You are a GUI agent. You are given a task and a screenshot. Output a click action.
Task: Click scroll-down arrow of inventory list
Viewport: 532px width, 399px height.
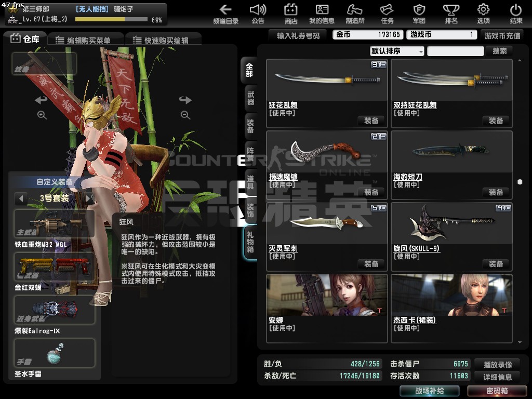520,342
